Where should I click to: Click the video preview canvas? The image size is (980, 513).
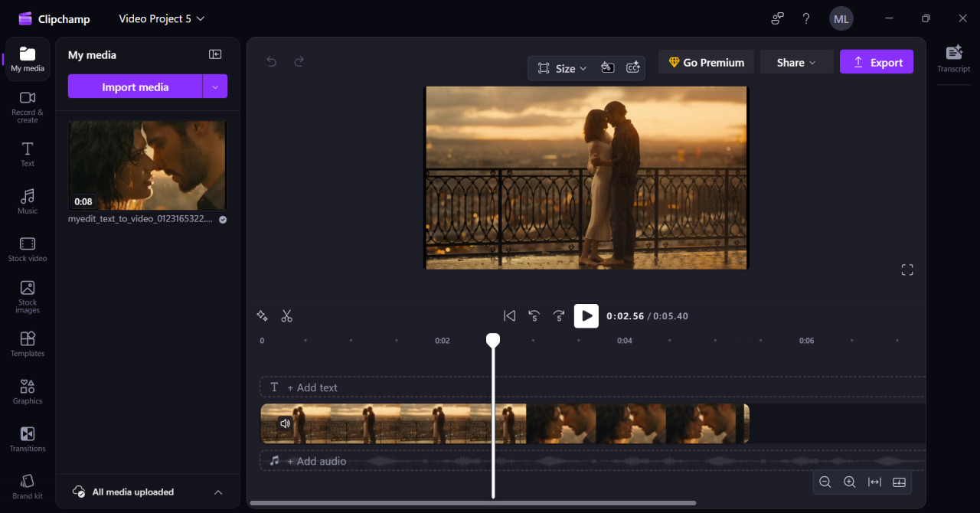(586, 178)
